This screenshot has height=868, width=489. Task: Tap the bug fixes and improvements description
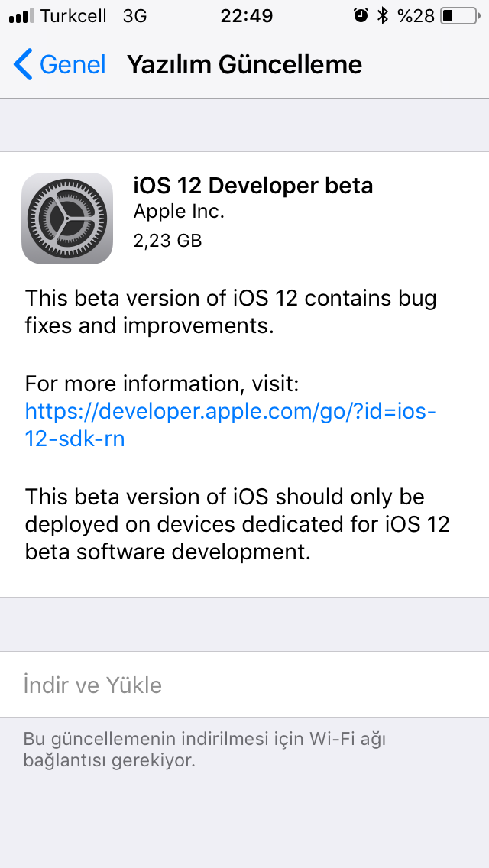tap(231, 312)
